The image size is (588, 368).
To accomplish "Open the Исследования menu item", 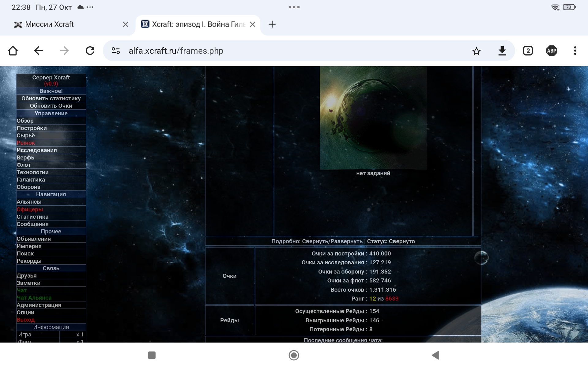I will tap(36, 150).
